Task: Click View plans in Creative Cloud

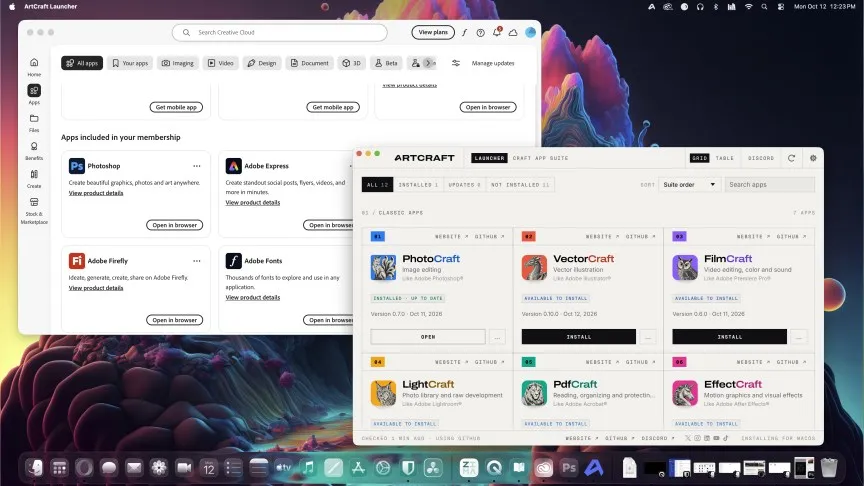Action: tap(433, 33)
